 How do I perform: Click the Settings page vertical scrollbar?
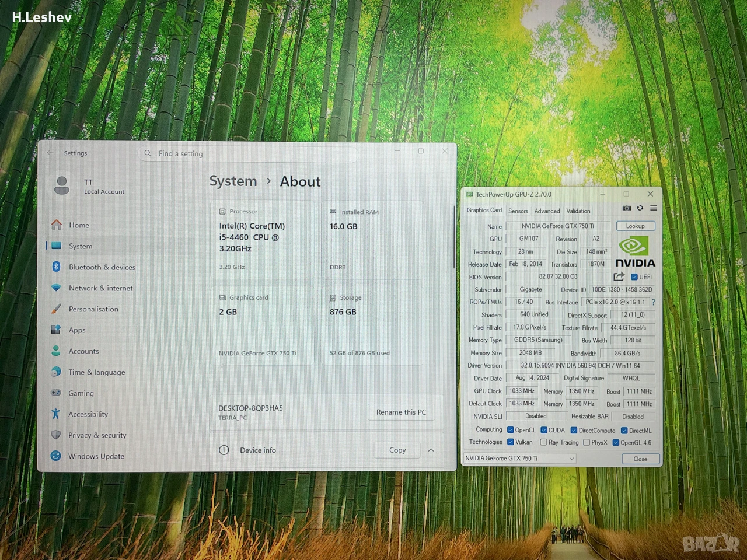453,236
